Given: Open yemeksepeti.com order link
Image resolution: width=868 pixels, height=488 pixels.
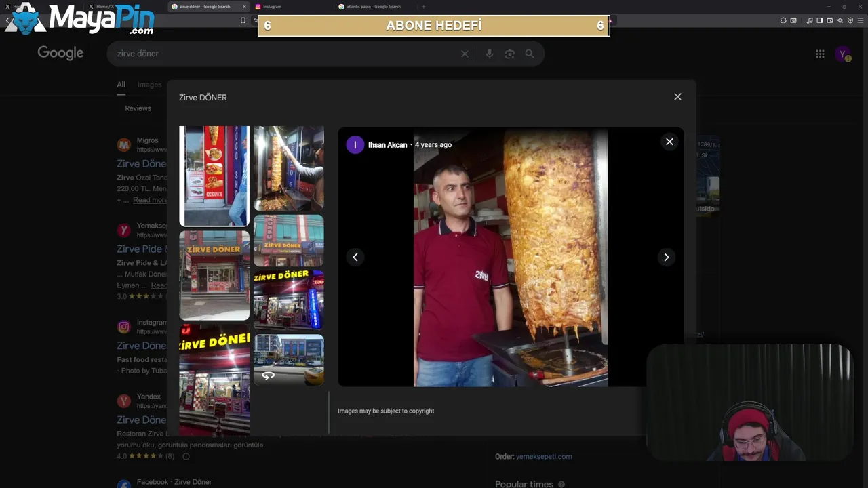Looking at the screenshot, I should click(x=544, y=457).
